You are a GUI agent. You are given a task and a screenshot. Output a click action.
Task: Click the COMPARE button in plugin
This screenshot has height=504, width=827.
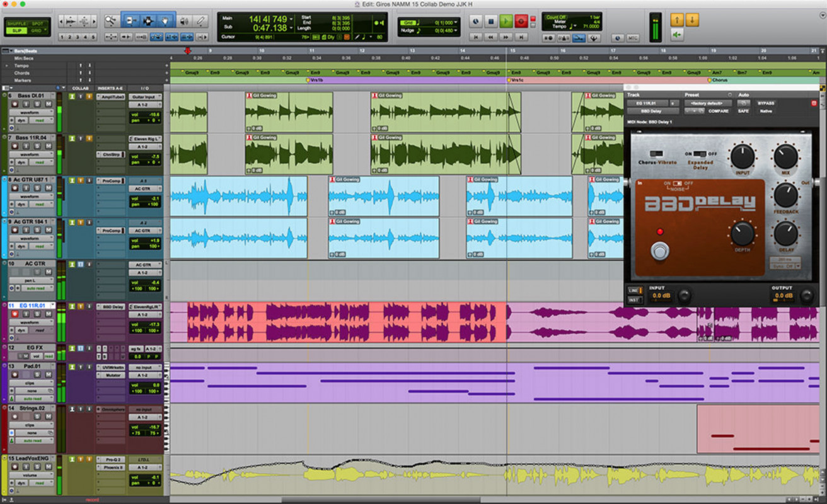[x=719, y=111]
